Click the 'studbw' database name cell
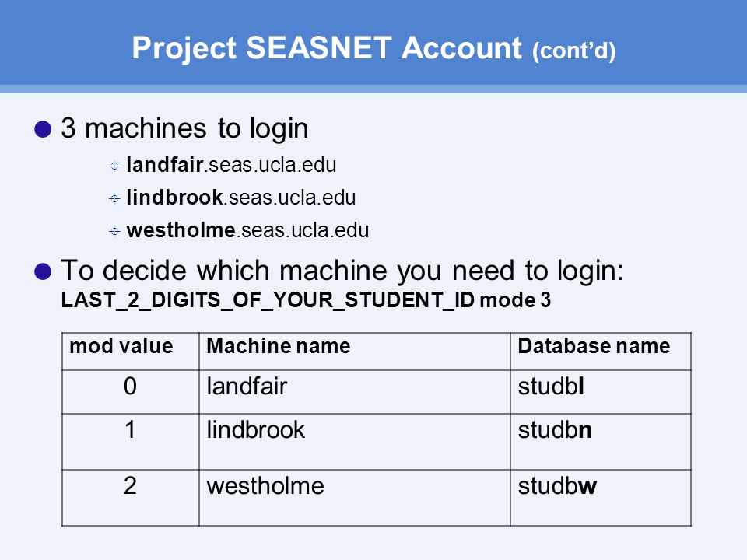Viewport: 747px width, 560px height. [x=601, y=498]
